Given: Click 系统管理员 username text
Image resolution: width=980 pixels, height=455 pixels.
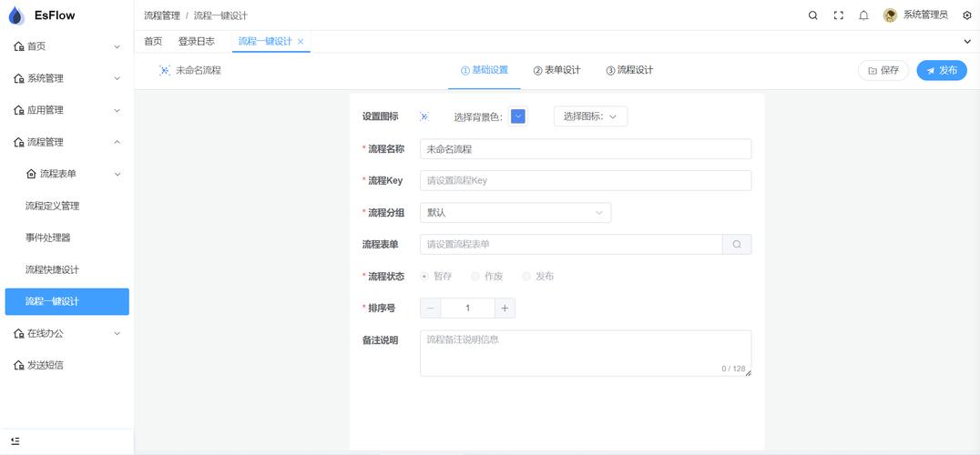Looking at the screenshot, I should pyautogui.click(x=925, y=15).
